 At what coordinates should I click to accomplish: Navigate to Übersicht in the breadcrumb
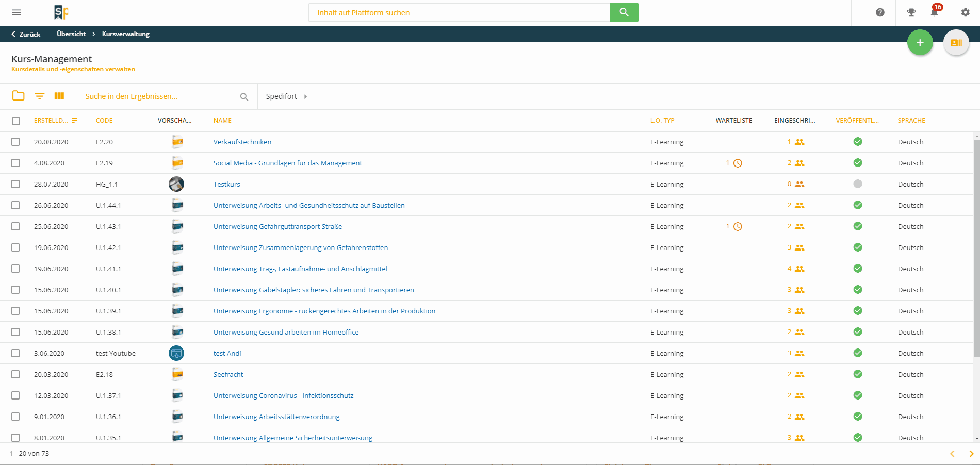click(71, 34)
